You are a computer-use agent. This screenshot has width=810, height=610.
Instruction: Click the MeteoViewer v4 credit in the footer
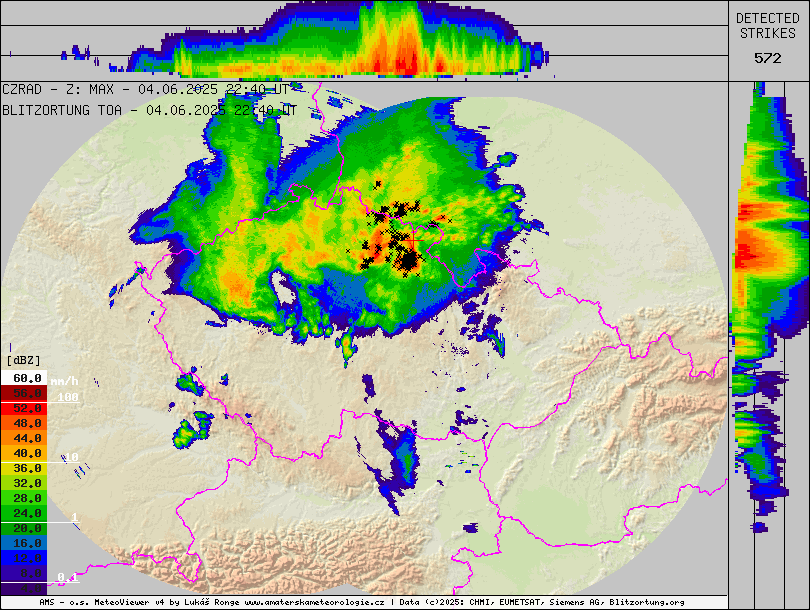point(131,602)
